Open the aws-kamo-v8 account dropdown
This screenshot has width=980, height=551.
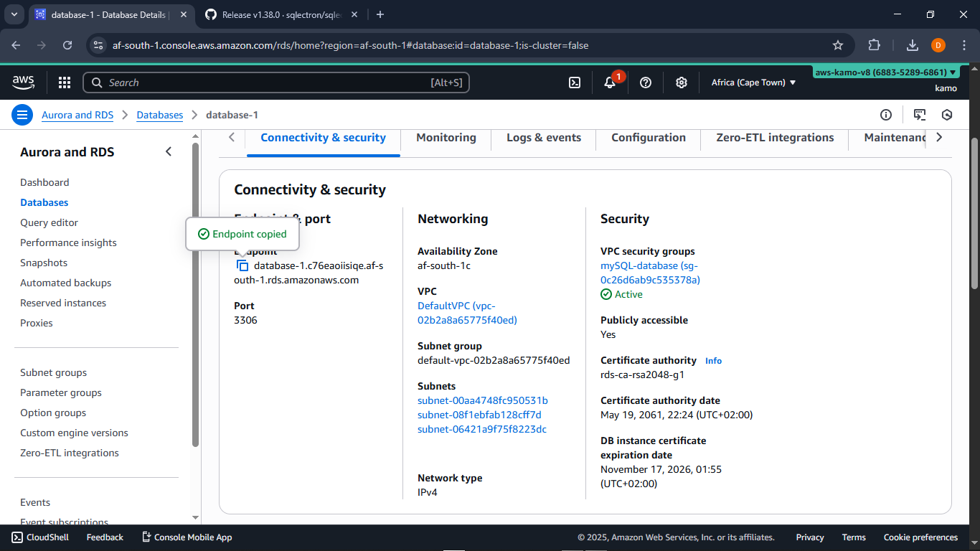[886, 72]
